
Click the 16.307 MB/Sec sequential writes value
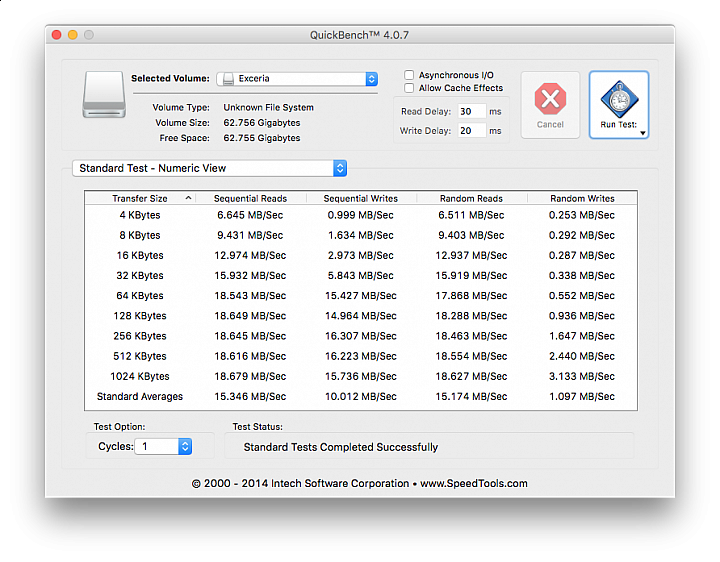pos(361,336)
